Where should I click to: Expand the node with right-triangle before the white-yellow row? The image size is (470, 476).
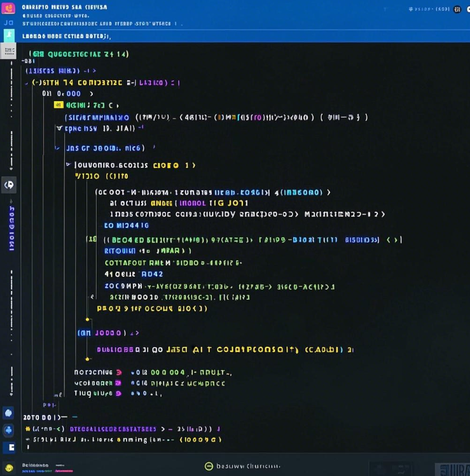click(69, 165)
